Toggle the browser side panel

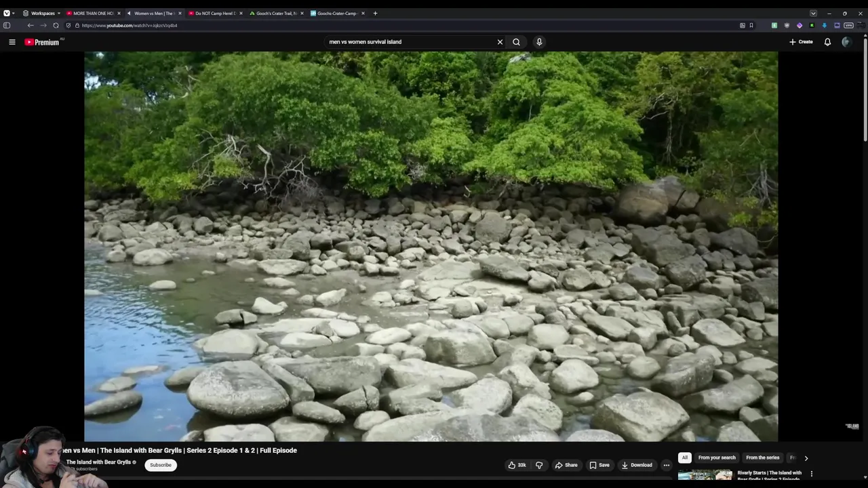coord(7,26)
